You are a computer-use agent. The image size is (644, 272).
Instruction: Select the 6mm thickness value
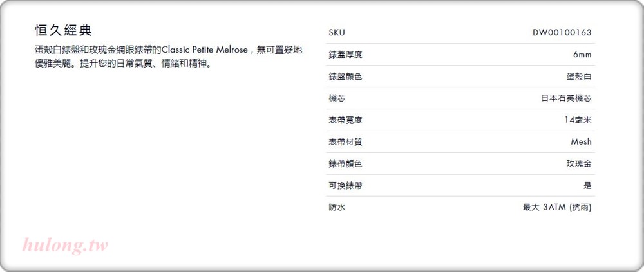582,55
